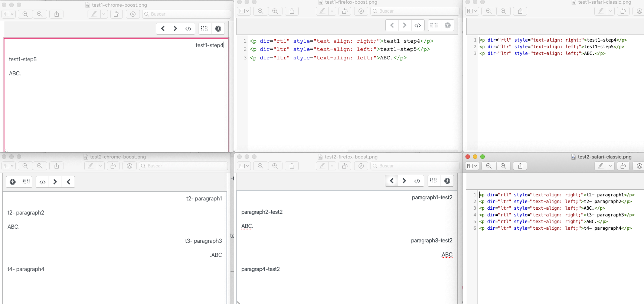This screenshot has height=304, width=644.
Task: Rotate image in test1-chrome-boost.png window
Action: tap(116, 14)
